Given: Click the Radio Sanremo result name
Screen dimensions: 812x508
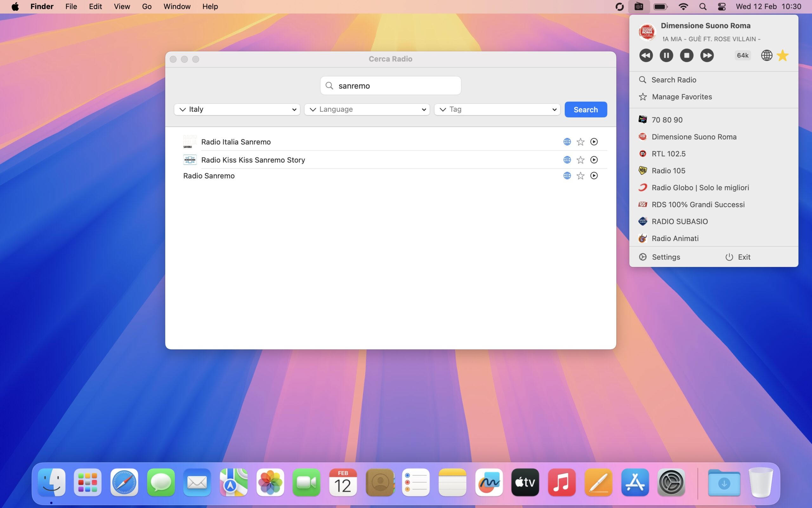Looking at the screenshot, I should click(x=209, y=176).
